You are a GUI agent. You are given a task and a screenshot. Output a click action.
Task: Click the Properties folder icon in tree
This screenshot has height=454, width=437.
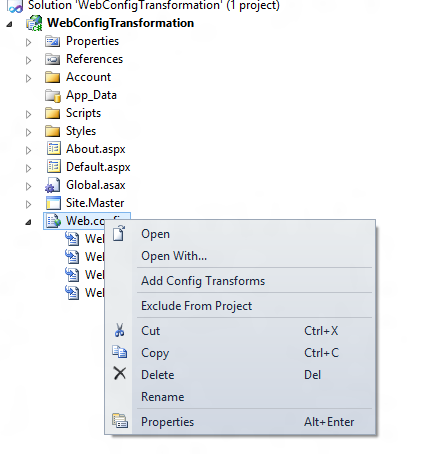pyautogui.click(x=52, y=41)
